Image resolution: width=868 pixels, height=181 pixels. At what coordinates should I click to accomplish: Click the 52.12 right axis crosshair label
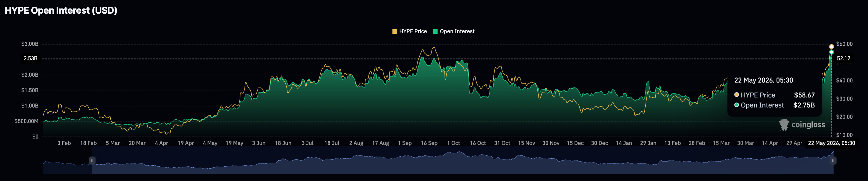(843, 59)
